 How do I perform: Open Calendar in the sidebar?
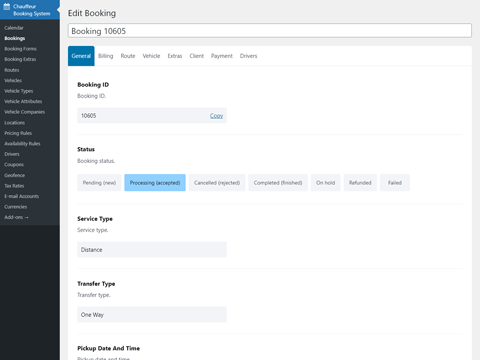[x=14, y=28]
